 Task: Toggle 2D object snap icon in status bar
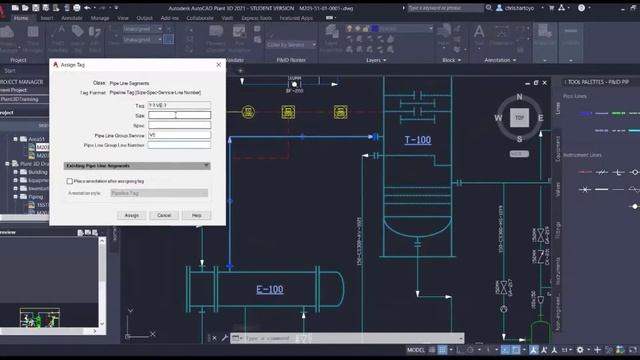(516, 350)
